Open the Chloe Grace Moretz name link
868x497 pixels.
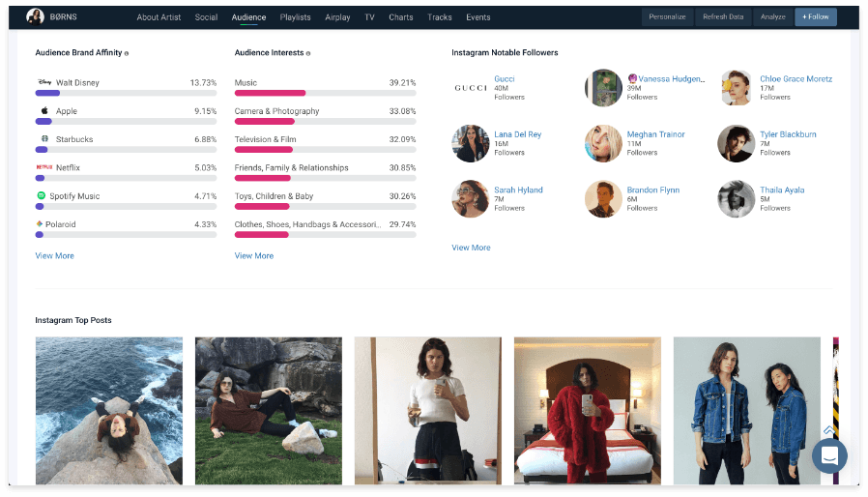click(796, 78)
